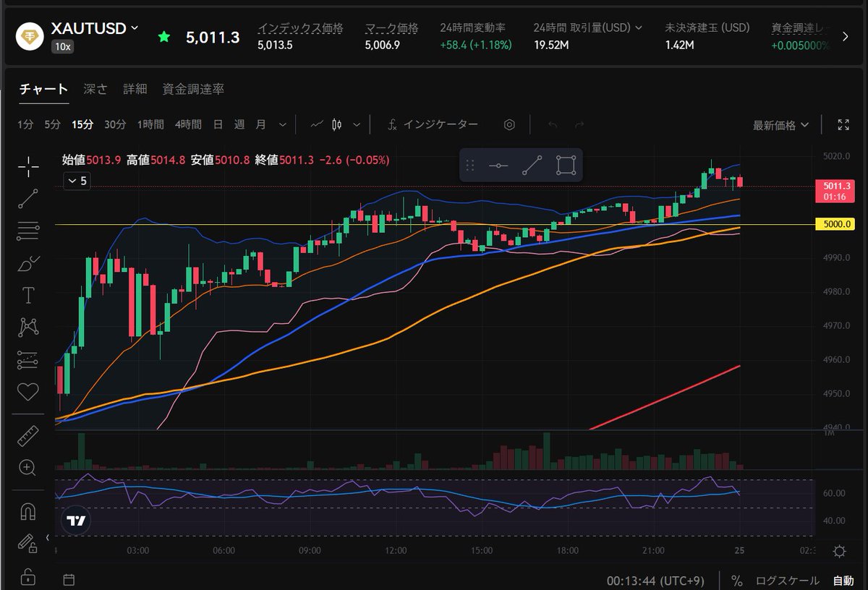Open the heart favorites icon
Screen dimensions: 868x590
[28, 392]
